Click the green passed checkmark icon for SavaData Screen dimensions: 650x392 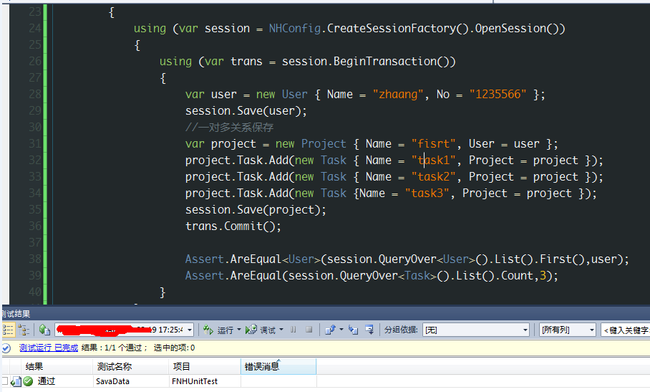(28, 381)
